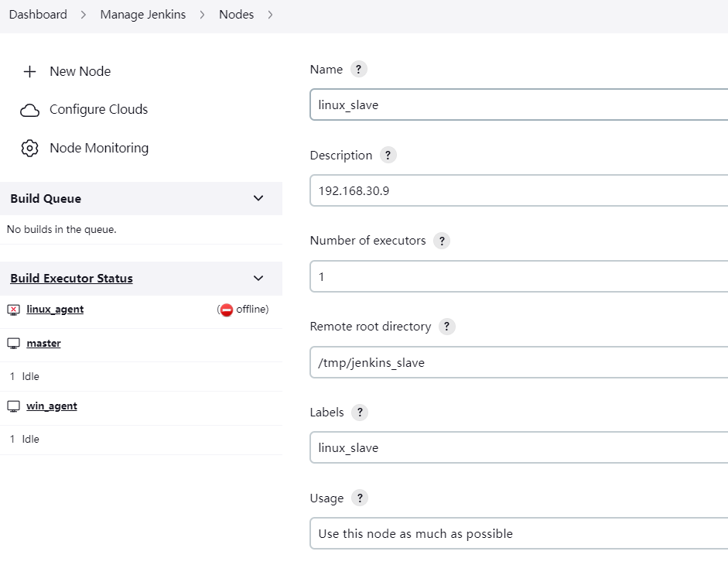Go to Manage Jenkins breadcrumb
Image resolution: width=728 pixels, height=565 pixels.
[143, 15]
